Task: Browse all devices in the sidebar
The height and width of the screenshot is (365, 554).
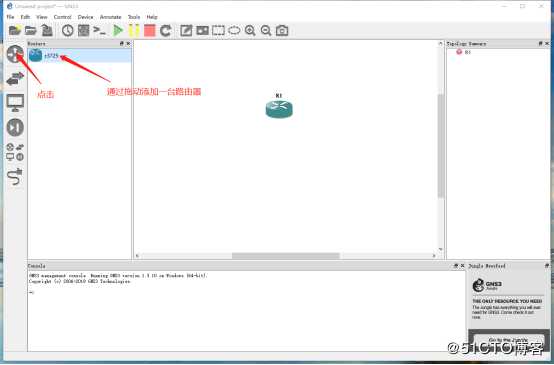Action: point(15,152)
